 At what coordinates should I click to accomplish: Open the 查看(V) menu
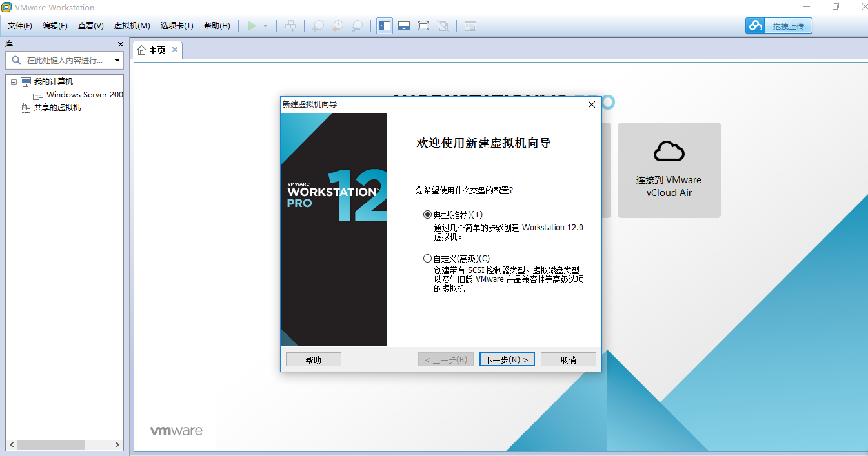coord(91,26)
